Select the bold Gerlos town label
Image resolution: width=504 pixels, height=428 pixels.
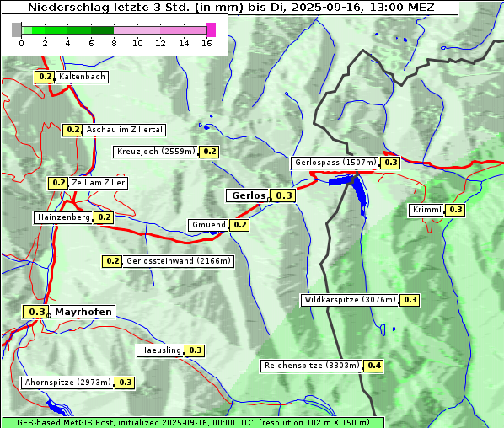[x=248, y=195]
